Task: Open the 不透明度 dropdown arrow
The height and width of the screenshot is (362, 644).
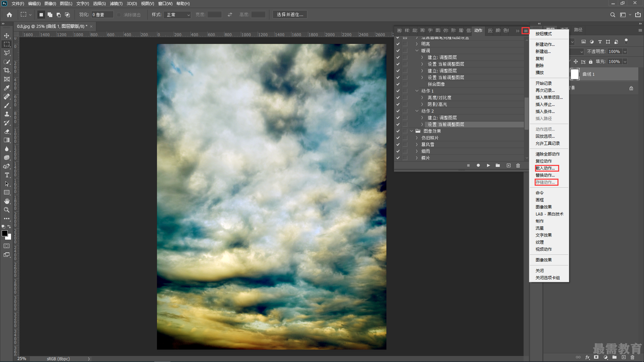Action: pyautogui.click(x=625, y=52)
